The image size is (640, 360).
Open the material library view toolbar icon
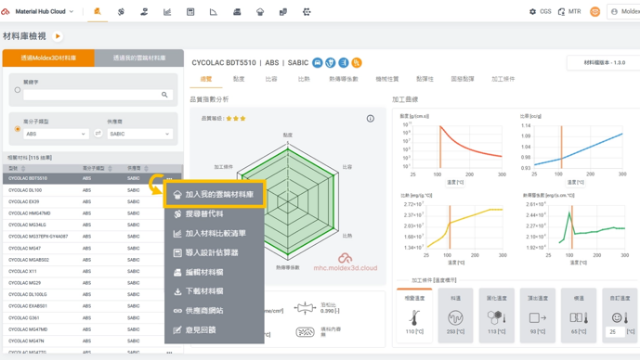[x=97, y=11]
